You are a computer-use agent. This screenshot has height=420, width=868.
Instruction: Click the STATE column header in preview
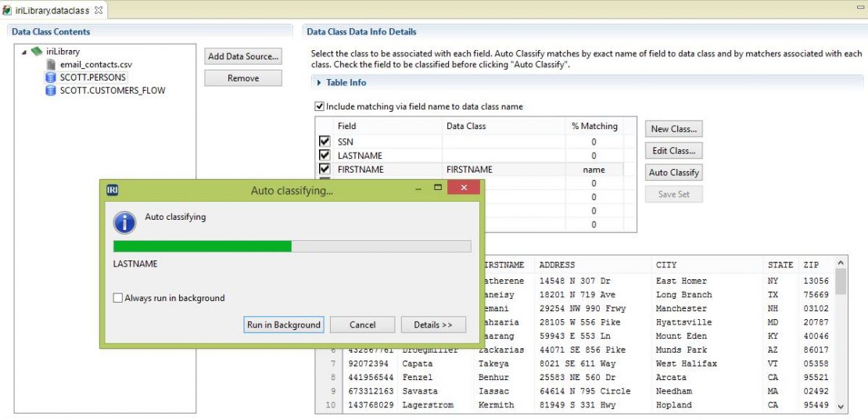point(780,264)
